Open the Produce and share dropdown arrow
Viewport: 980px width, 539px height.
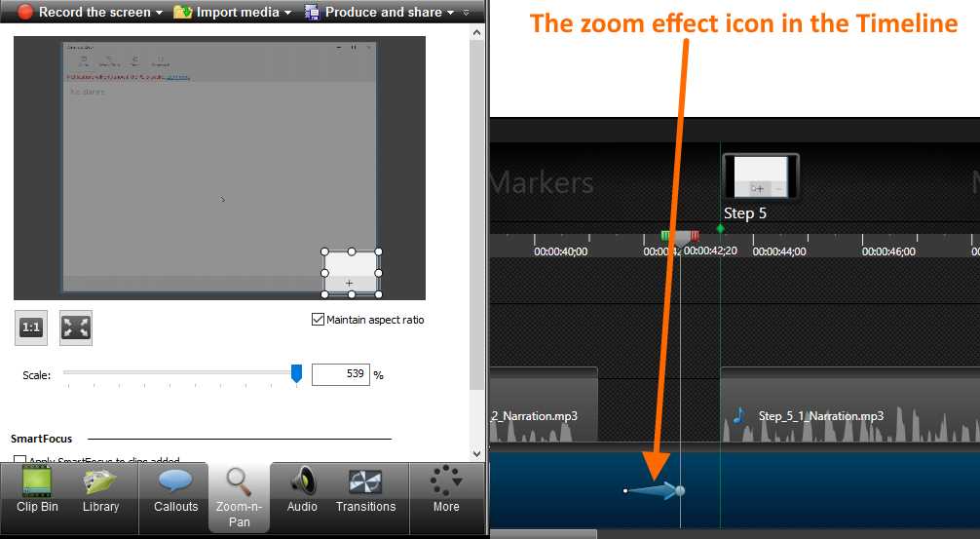click(450, 13)
